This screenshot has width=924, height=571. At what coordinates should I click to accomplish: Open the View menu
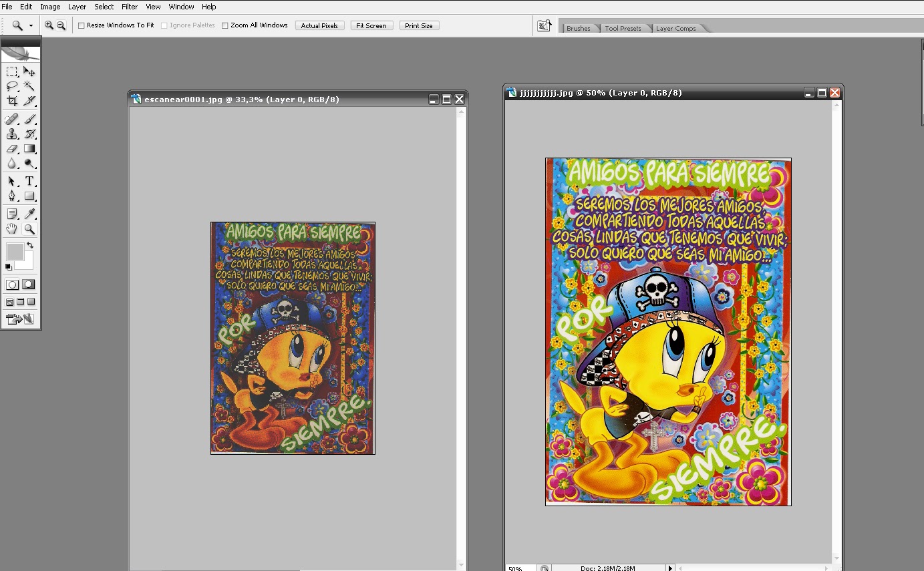pyautogui.click(x=153, y=7)
